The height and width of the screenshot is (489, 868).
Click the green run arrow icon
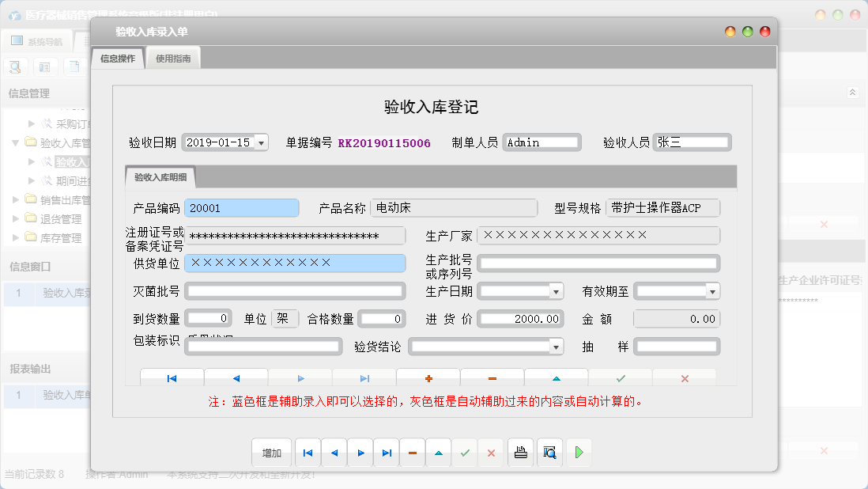click(577, 453)
